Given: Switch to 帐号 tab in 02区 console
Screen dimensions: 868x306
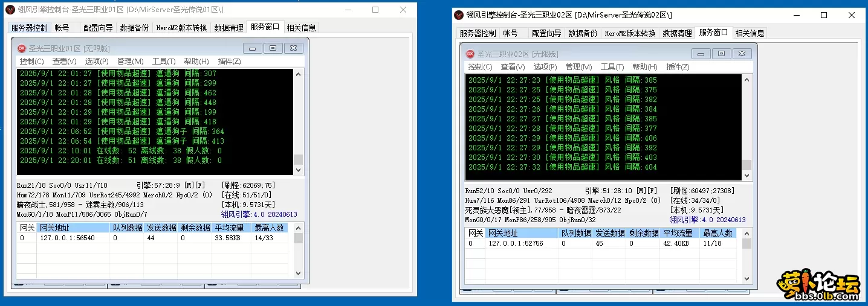Looking at the screenshot, I should (x=511, y=33).
